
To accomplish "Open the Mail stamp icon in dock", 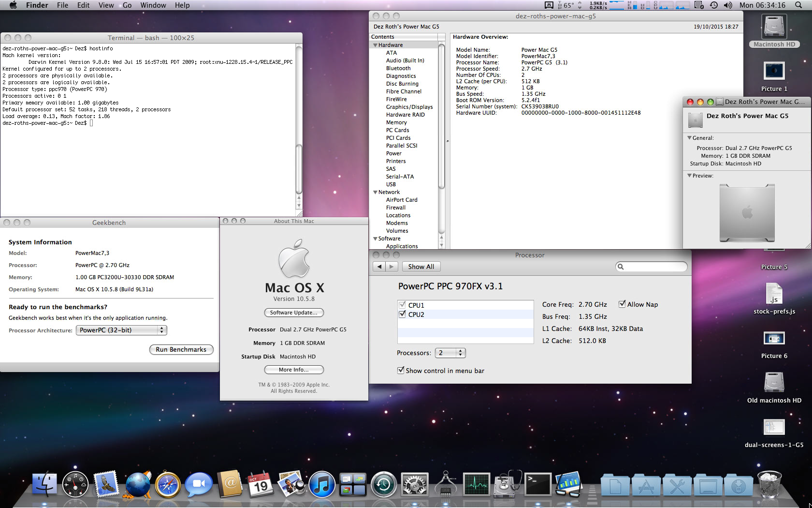I will 106,484.
